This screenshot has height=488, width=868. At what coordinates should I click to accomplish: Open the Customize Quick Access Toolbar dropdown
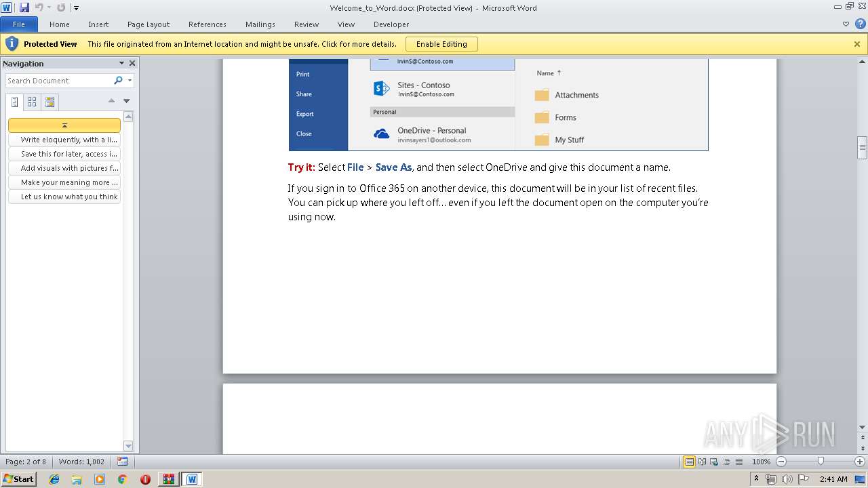click(76, 8)
